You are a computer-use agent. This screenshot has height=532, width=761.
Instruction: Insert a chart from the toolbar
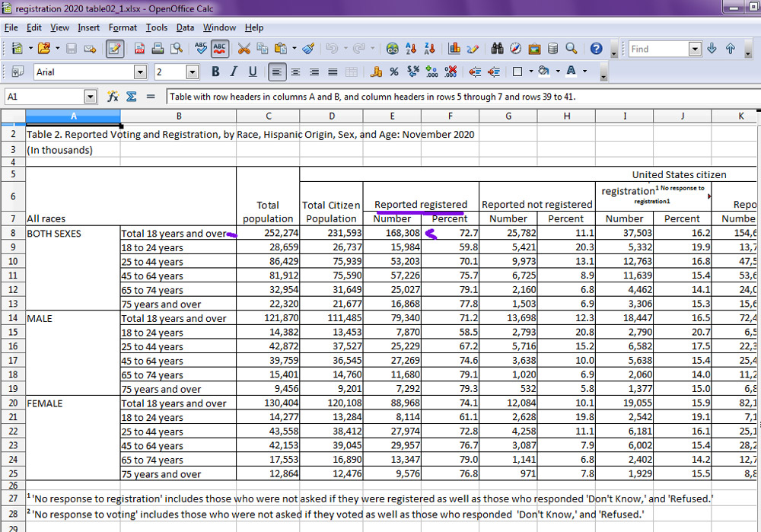[x=454, y=49]
